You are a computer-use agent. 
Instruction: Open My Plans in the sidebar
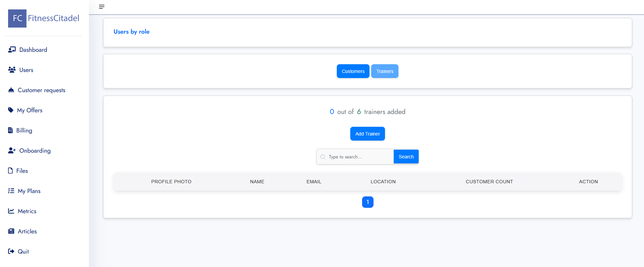[x=29, y=191]
